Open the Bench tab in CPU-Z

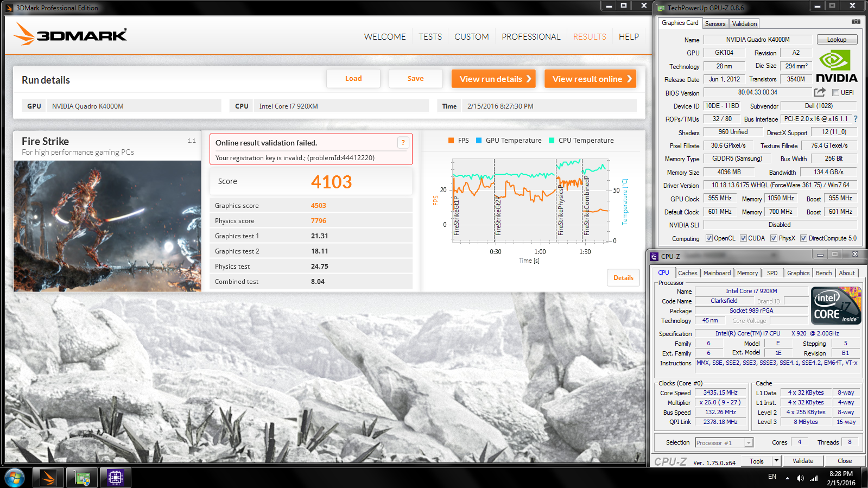click(x=823, y=273)
